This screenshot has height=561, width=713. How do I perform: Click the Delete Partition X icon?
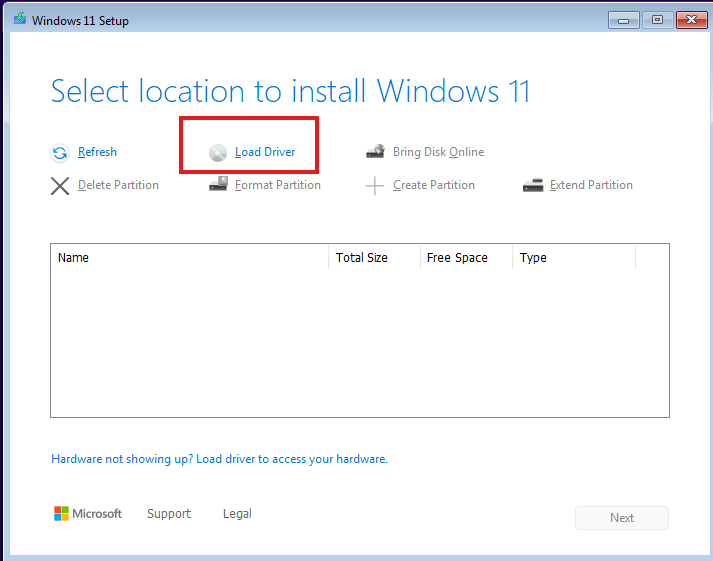(60, 185)
